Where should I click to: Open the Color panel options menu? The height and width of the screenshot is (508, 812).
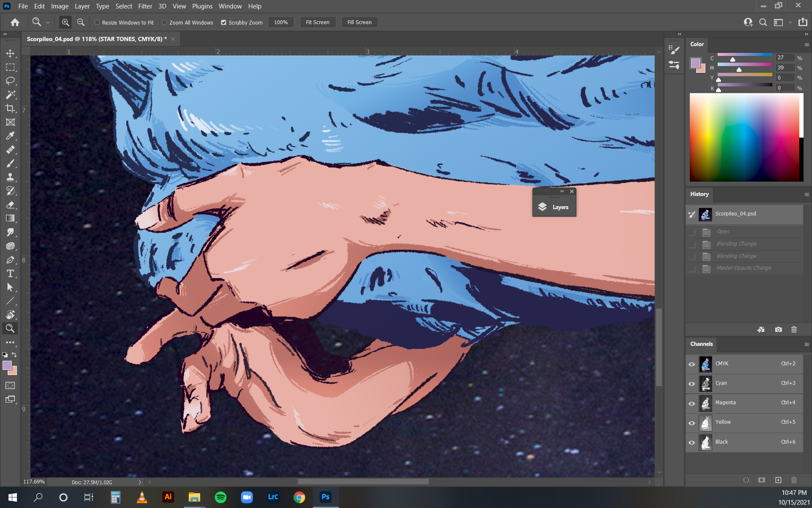click(807, 44)
